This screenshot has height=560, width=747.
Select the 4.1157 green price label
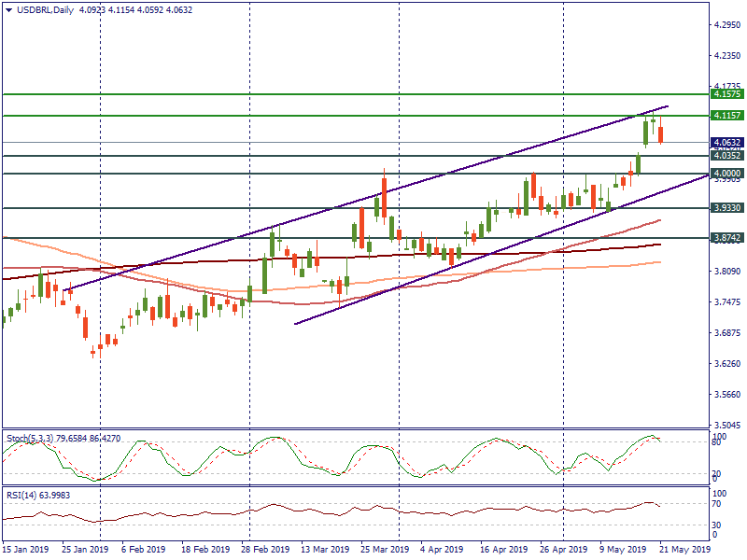(x=726, y=116)
